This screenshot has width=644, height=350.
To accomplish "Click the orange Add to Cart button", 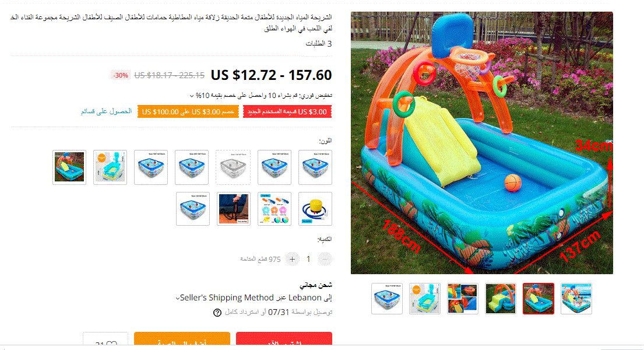I will click(182, 339).
